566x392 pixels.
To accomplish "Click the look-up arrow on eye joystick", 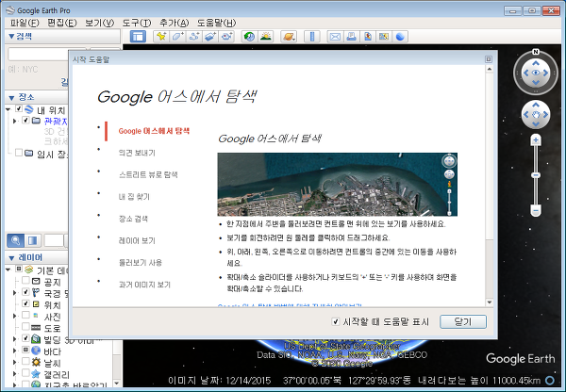I will 536,63.
